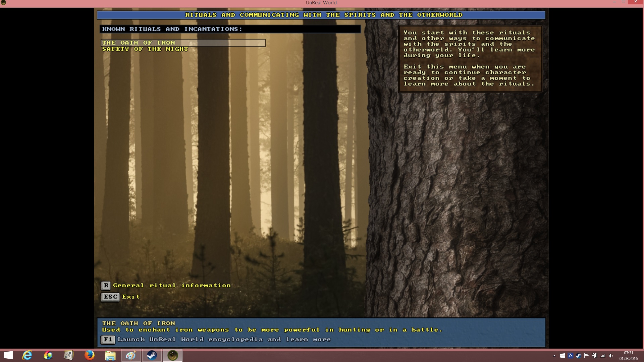This screenshot has width=644, height=362.
Task: Select THE OATH OF IRON ritual
Action: 183,43
